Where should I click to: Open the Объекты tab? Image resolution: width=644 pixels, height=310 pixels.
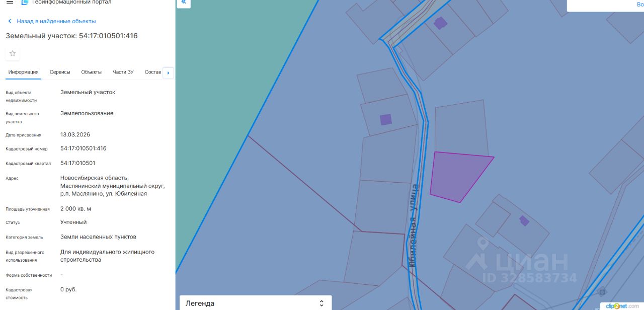click(x=92, y=72)
